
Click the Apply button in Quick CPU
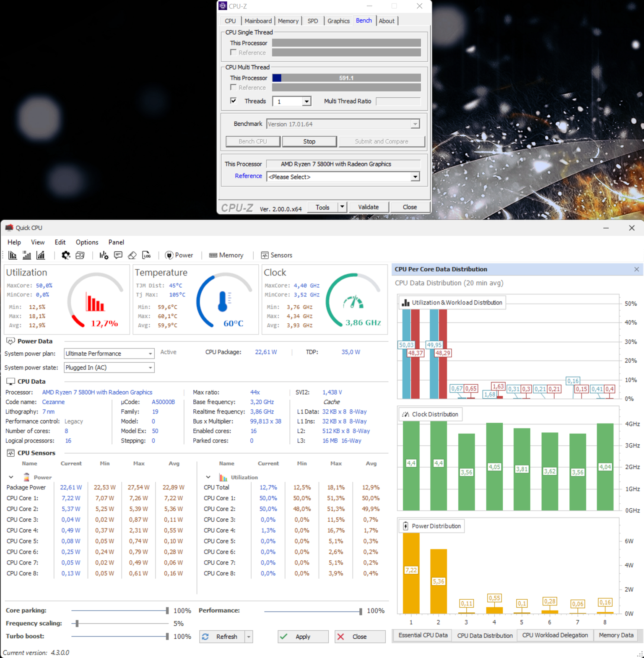tap(303, 637)
